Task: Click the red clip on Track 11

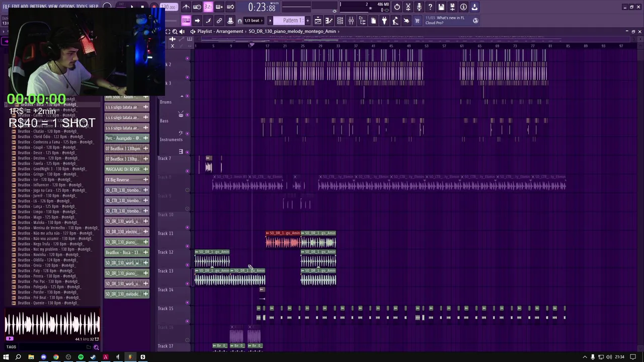Action: click(283, 240)
